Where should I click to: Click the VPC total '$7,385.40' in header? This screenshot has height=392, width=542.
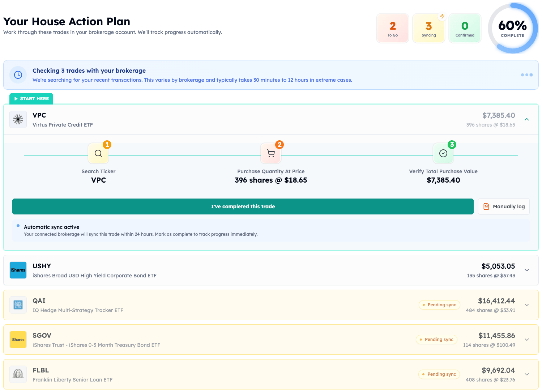click(499, 115)
